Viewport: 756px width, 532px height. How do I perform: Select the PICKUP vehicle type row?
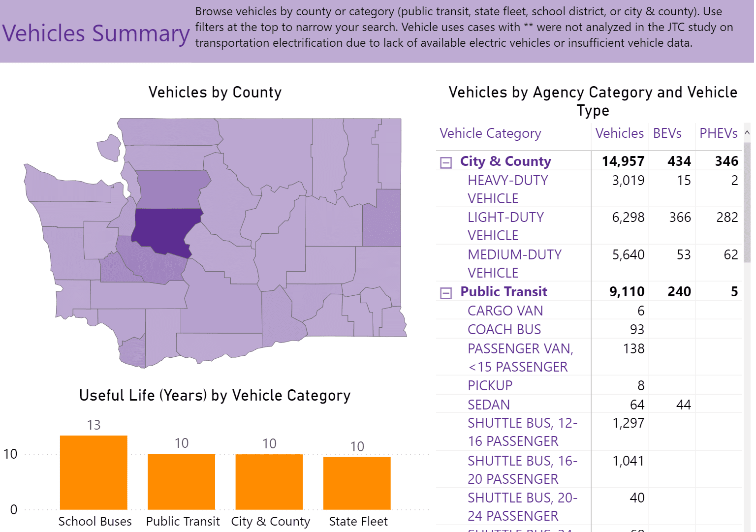490,385
